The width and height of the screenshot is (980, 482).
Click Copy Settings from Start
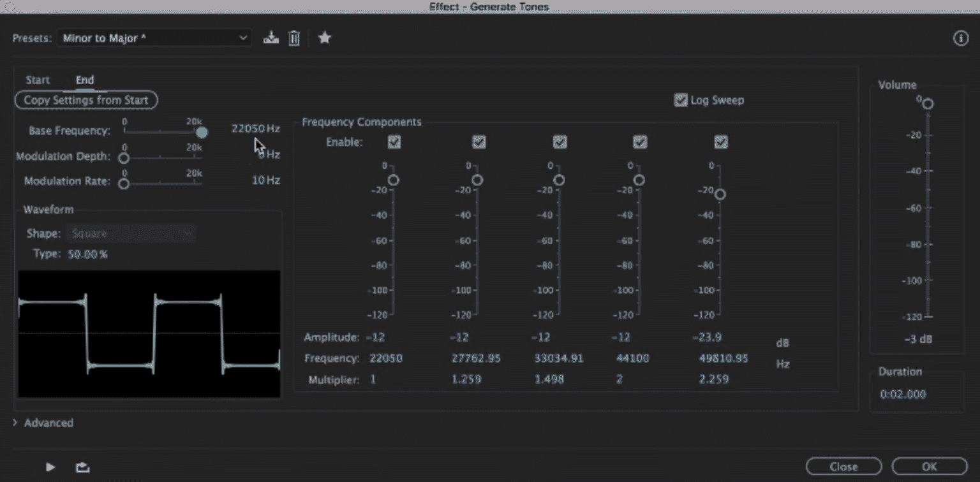click(x=85, y=100)
